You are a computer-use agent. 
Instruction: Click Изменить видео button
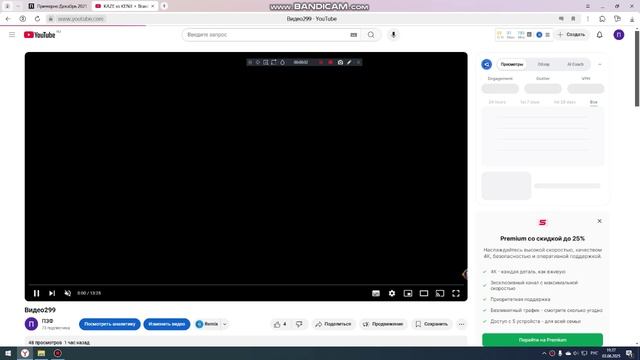tap(167, 324)
